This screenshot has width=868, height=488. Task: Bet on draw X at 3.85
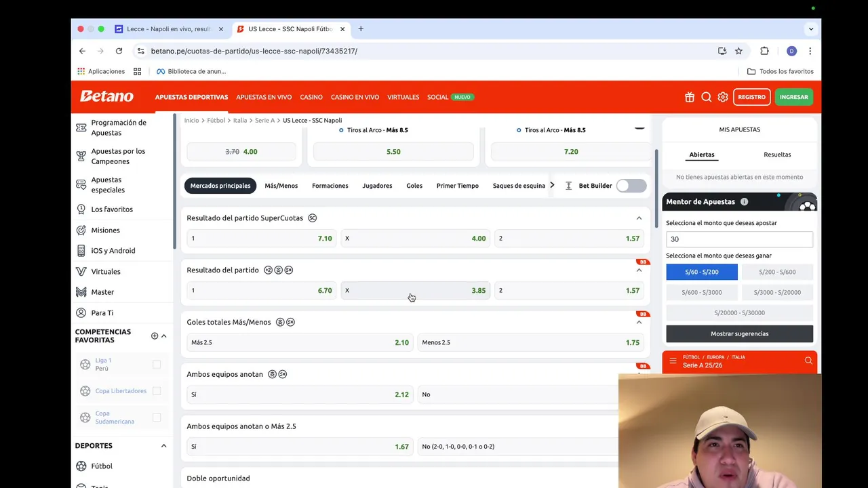click(x=415, y=290)
